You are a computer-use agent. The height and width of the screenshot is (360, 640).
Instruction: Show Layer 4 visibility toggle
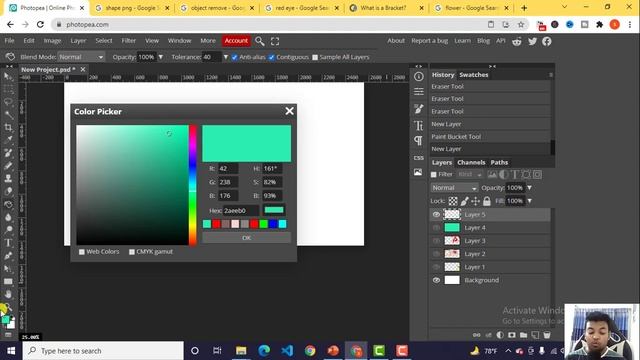click(x=436, y=227)
